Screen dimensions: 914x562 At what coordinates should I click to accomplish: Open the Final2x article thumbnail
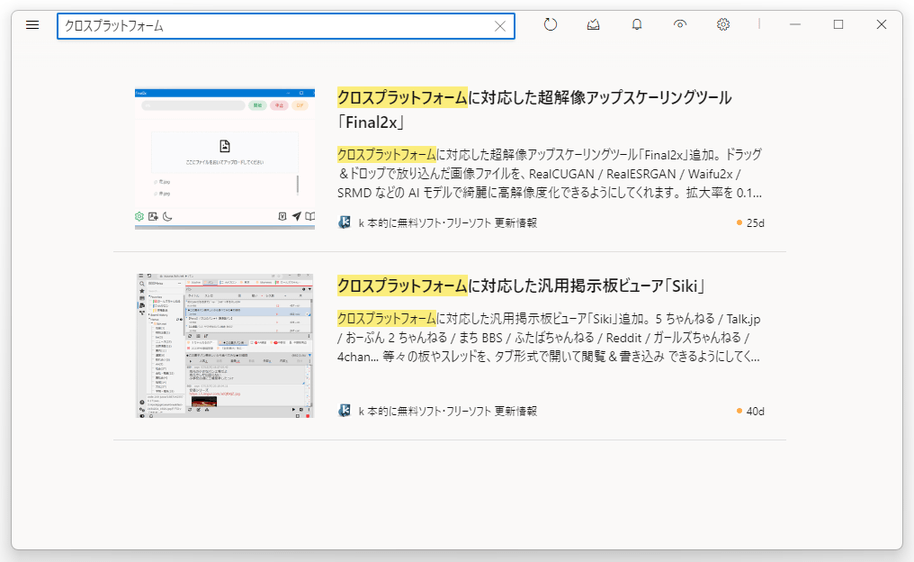[x=225, y=159]
